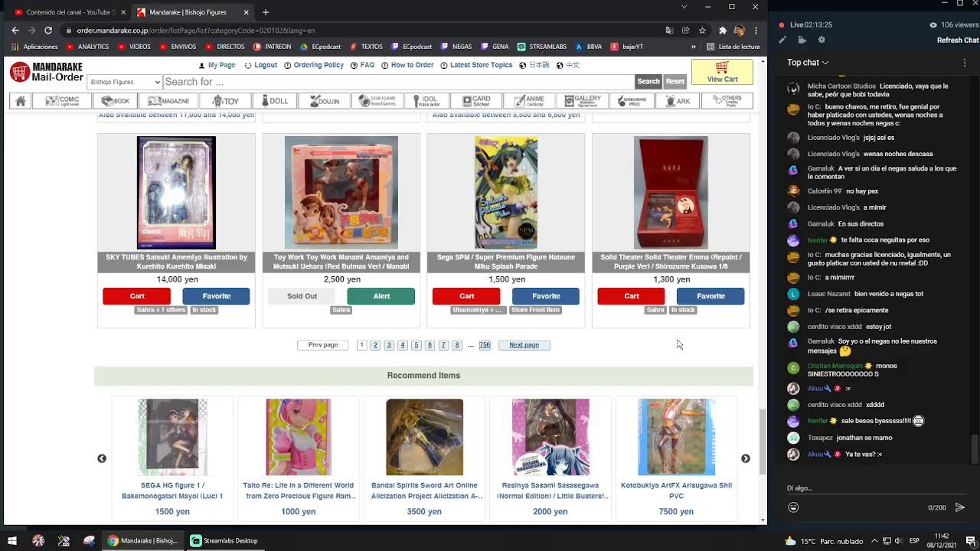Open the Mandarake PROC category
This screenshot has width=980, height=551.
click(632, 101)
